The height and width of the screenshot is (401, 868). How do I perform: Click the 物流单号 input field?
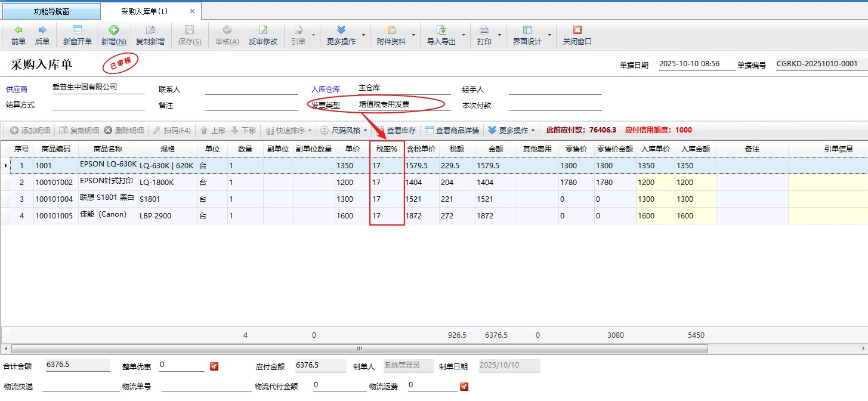click(206, 386)
